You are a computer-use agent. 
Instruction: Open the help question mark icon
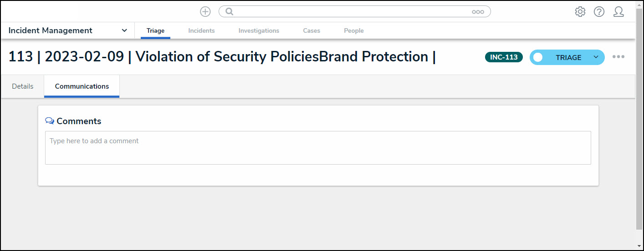(x=599, y=12)
